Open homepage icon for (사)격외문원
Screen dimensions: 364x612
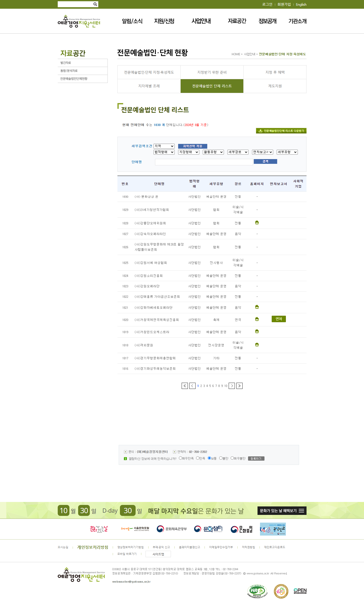[257, 345]
